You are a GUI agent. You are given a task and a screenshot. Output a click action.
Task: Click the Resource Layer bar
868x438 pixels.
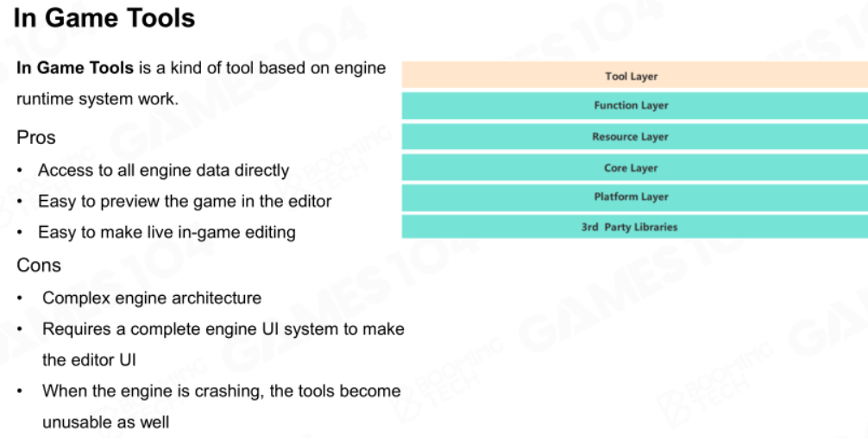coord(634,136)
